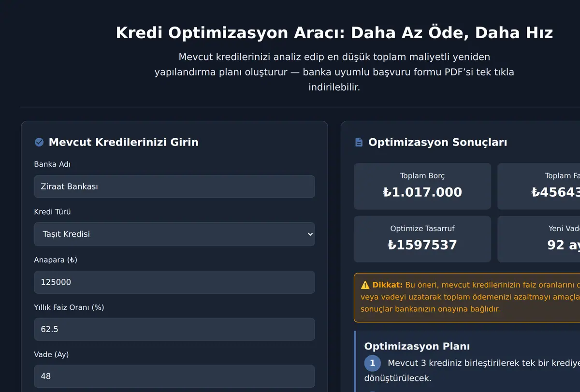Click the Vade (Ay) label
580x392 pixels.
click(51, 354)
